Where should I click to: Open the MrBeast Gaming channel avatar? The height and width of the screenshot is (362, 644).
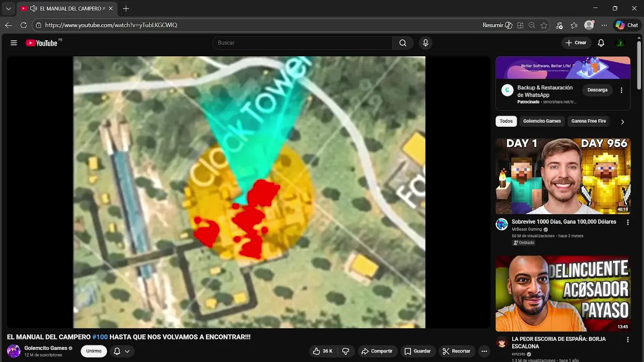[x=502, y=224]
